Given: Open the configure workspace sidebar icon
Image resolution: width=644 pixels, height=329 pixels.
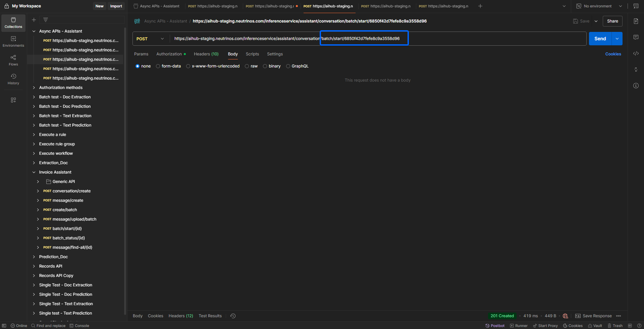Looking at the screenshot, I should click(x=13, y=100).
